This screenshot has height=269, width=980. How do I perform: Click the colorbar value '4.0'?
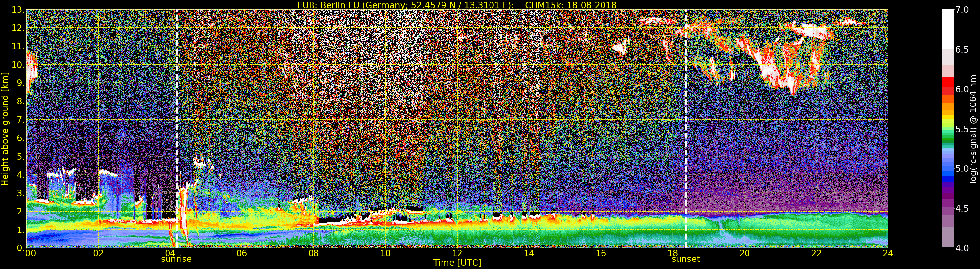click(962, 248)
